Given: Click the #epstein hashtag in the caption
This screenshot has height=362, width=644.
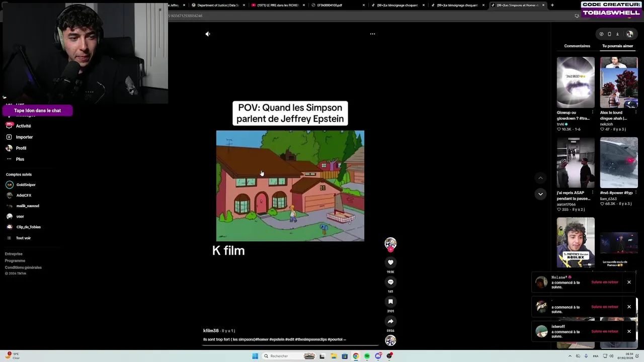Looking at the screenshot, I should [276, 340].
